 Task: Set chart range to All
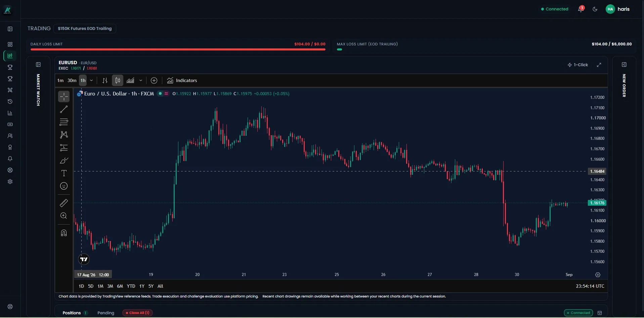pyautogui.click(x=160, y=286)
